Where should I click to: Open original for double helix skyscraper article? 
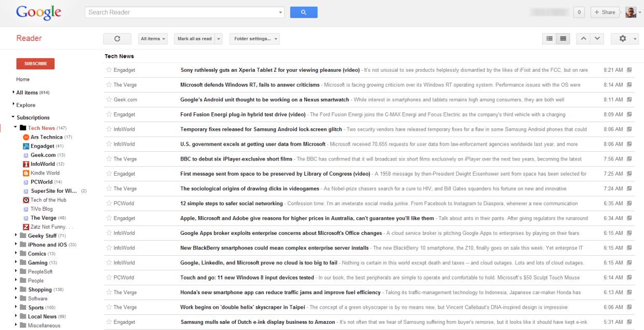pos(629,307)
